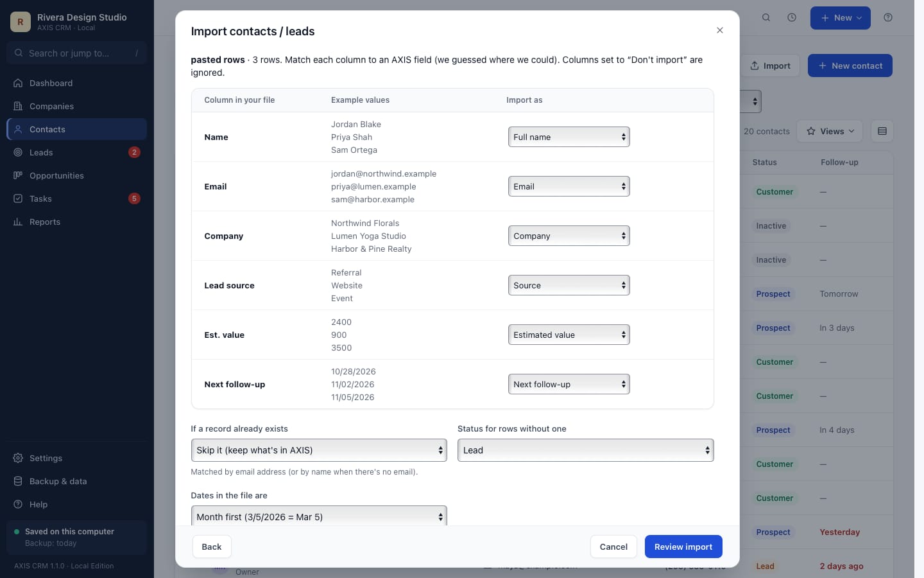This screenshot has width=924, height=578.
Task: Open the recent history clock icon
Action: click(x=792, y=18)
